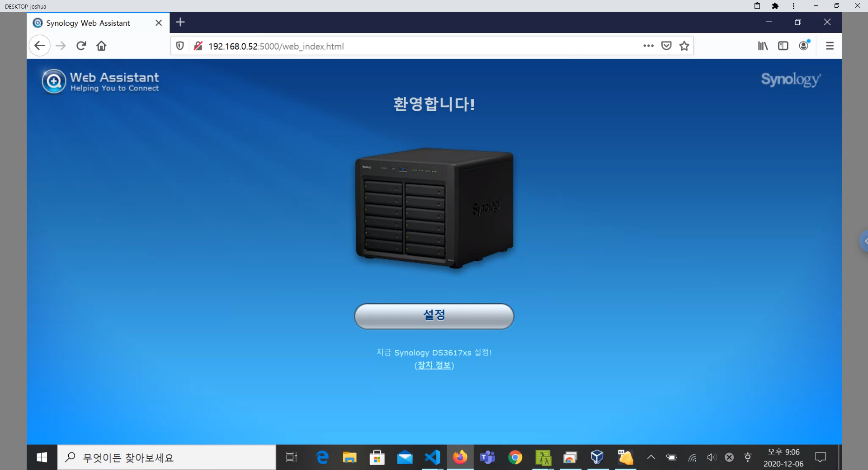Click the extension puzzle icon in top bar
Screen dimensions: 868x470
coord(775,6)
